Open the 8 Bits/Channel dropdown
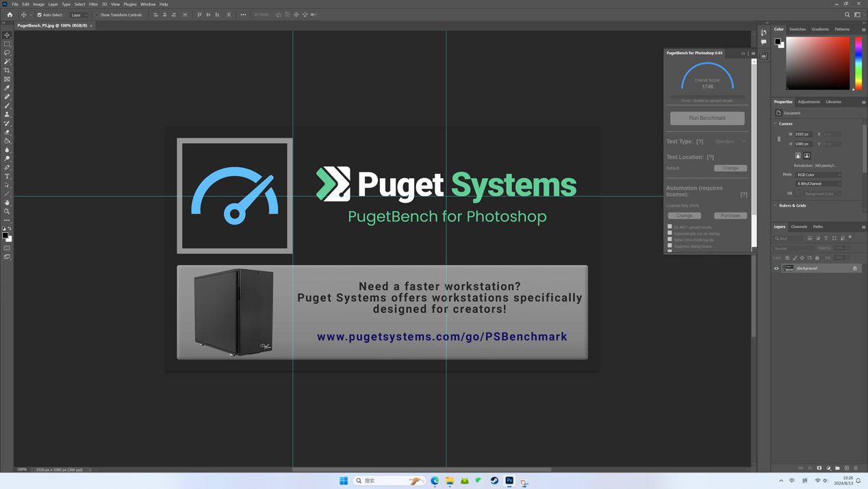 point(819,184)
